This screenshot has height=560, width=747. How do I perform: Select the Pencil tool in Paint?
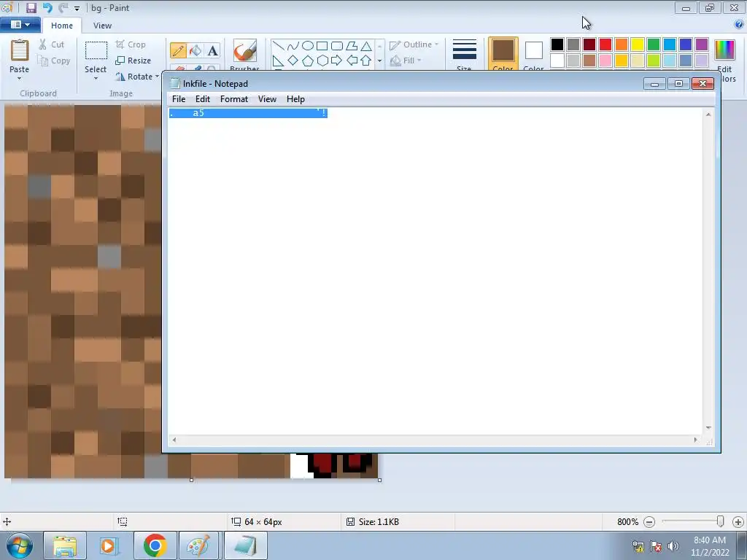[x=178, y=50]
